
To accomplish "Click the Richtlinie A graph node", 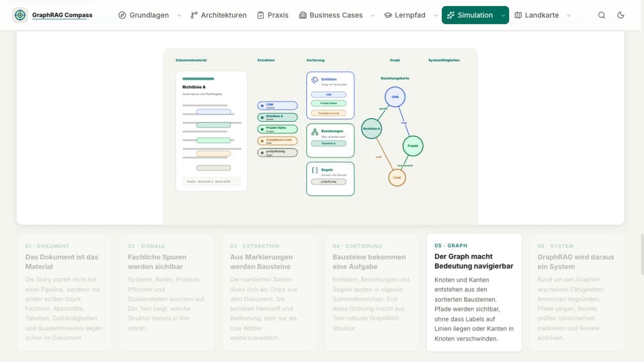I will 372,128.
